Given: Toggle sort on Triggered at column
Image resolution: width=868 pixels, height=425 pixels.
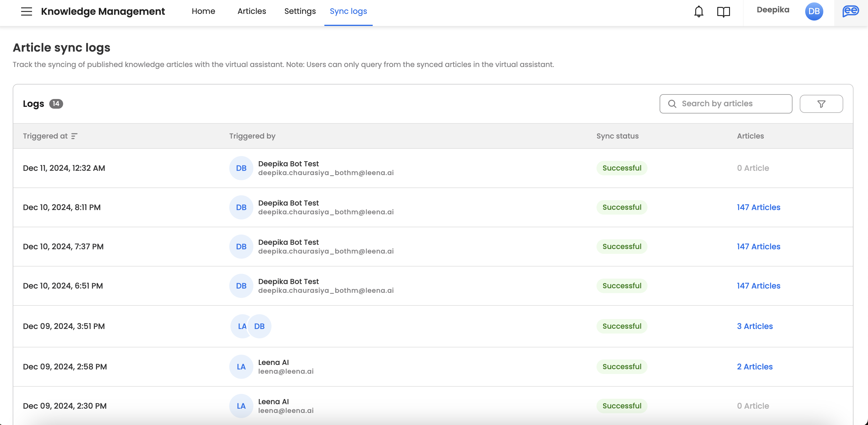Looking at the screenshot, I should pyautogui.click(x=75, y=136).
